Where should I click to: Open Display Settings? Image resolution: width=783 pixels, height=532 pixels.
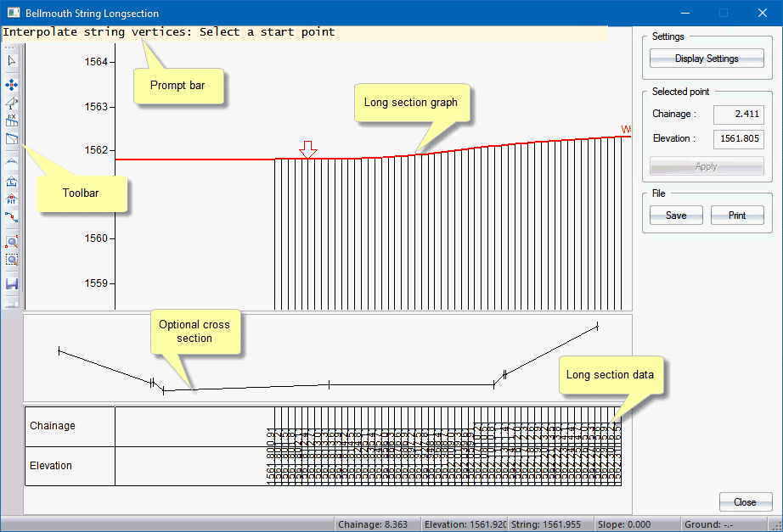(x=707, y=59)
